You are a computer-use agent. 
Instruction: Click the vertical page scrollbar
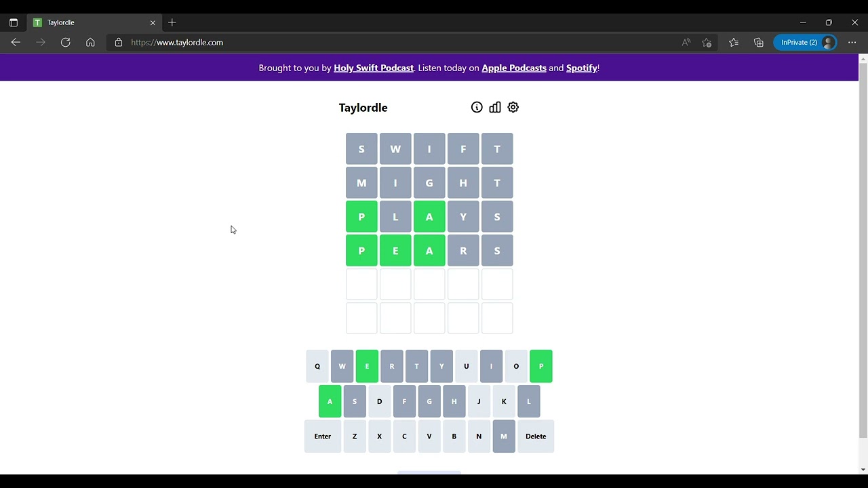863,251
